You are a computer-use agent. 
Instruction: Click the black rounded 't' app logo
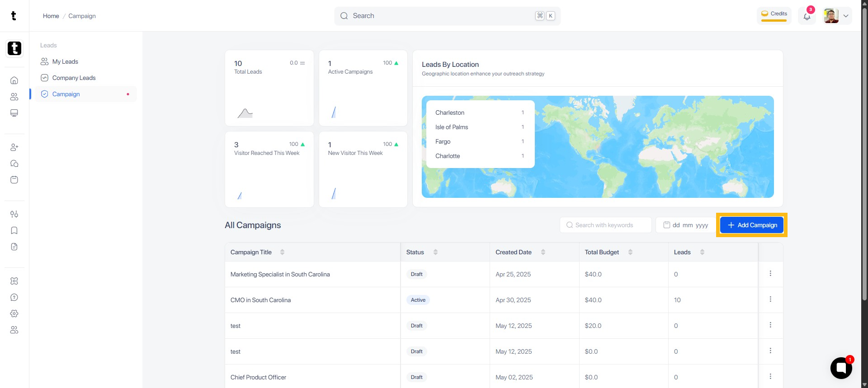14,48
